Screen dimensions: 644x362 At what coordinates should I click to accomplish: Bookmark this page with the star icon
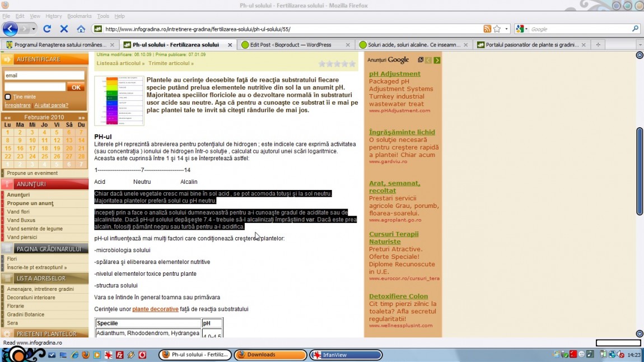pos(497,29)
